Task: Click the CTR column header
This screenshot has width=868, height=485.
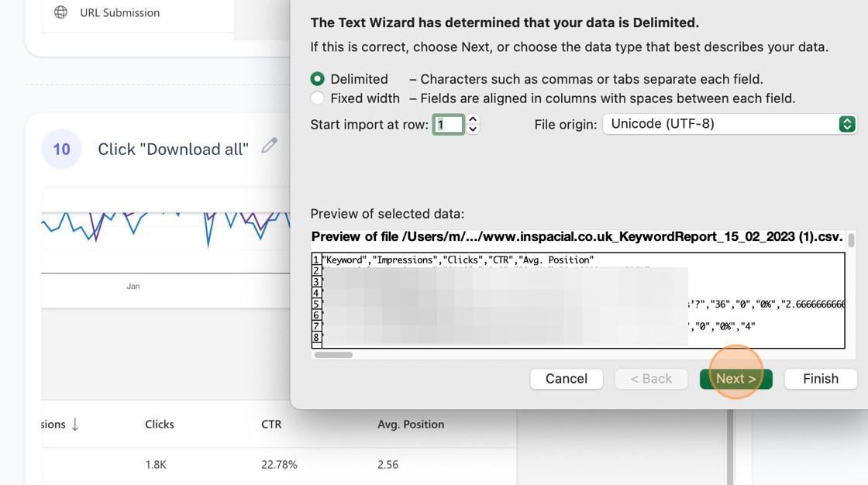Action: (271, 425)
